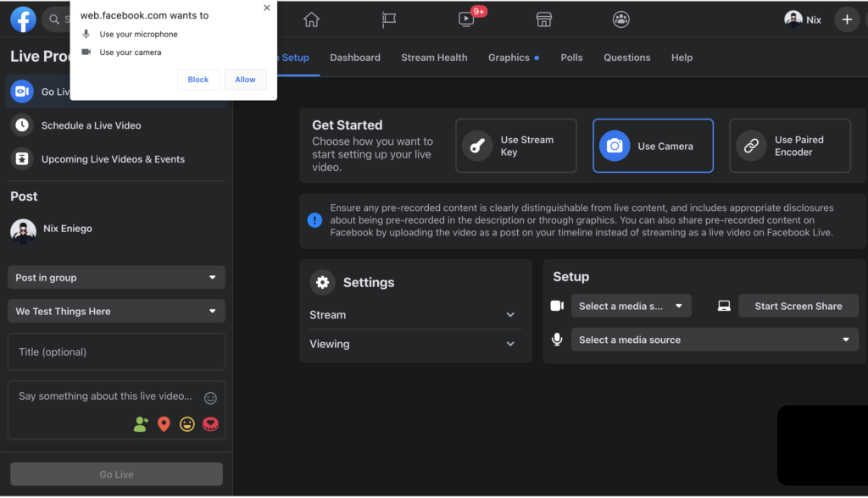Switch to the Dashboard tab
The width and height of the screenshot is (868, 498).
355,58
